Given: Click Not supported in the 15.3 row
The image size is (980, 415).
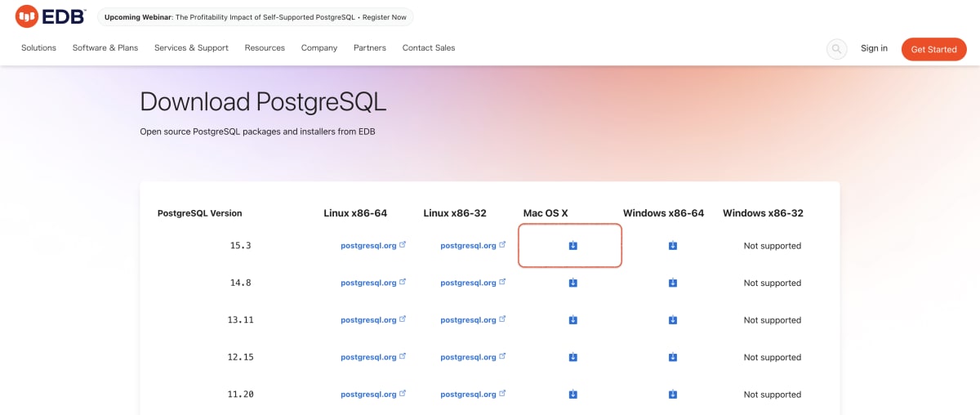Looking at the screenshot, I should 773,246.
